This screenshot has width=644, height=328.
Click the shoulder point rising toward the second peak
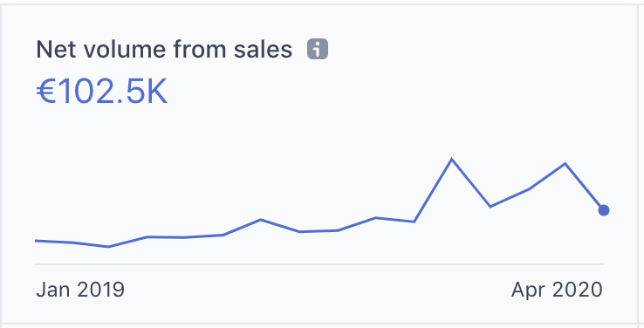[528, 189]
